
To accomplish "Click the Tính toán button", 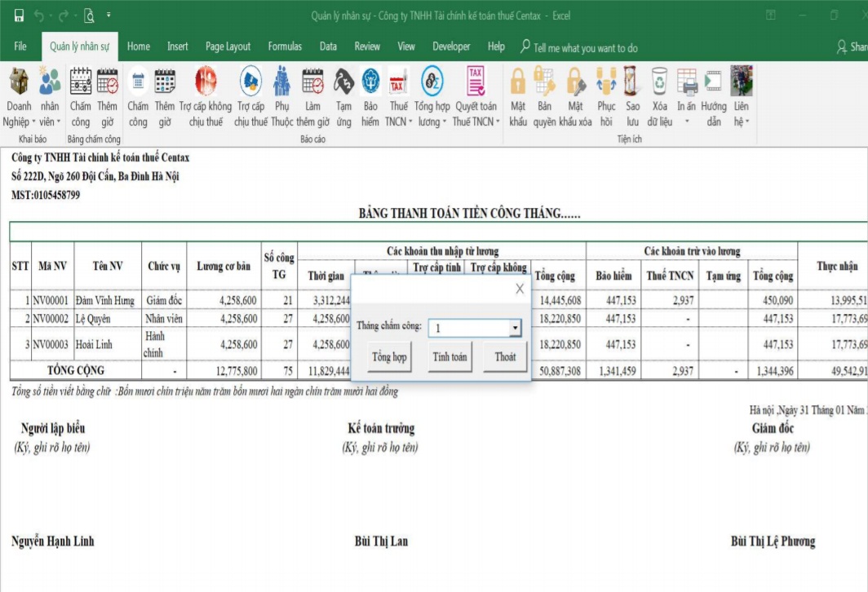I will [x=449, y=357].
